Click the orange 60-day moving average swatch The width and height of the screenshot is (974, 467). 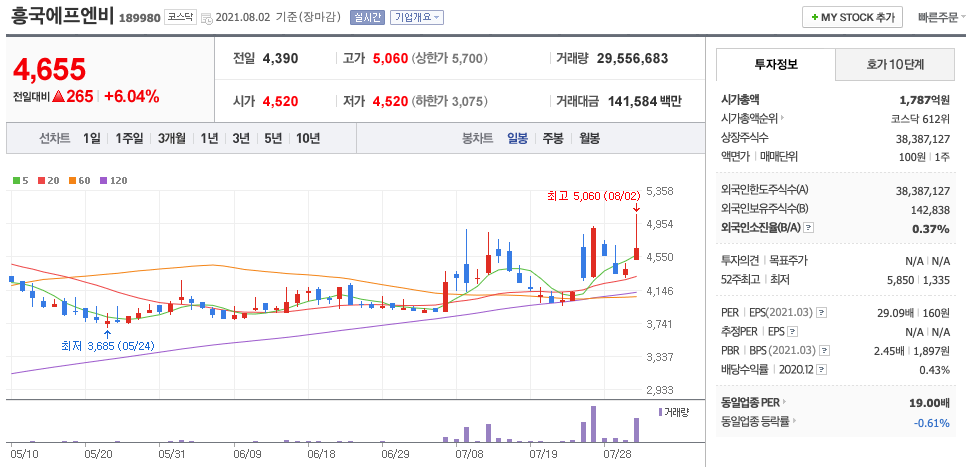(72, 181)
